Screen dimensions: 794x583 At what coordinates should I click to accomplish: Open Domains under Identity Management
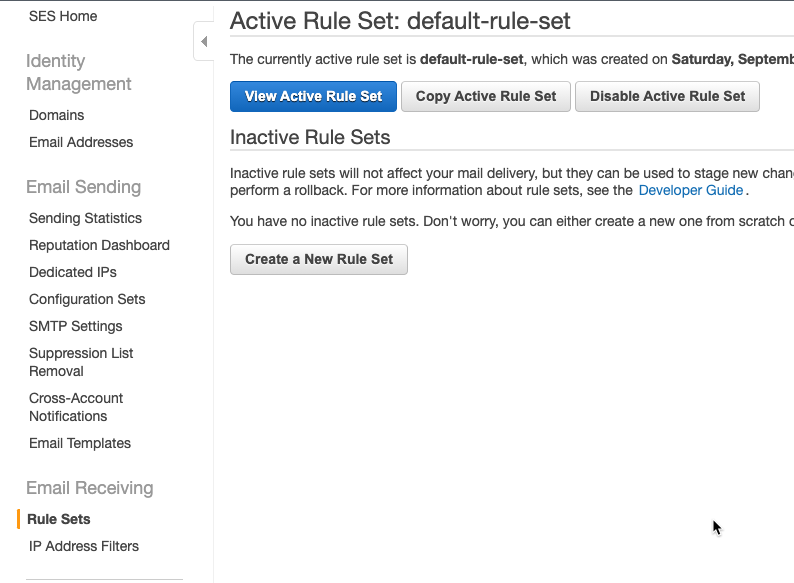pyautogui.click(x=56, y=115)
